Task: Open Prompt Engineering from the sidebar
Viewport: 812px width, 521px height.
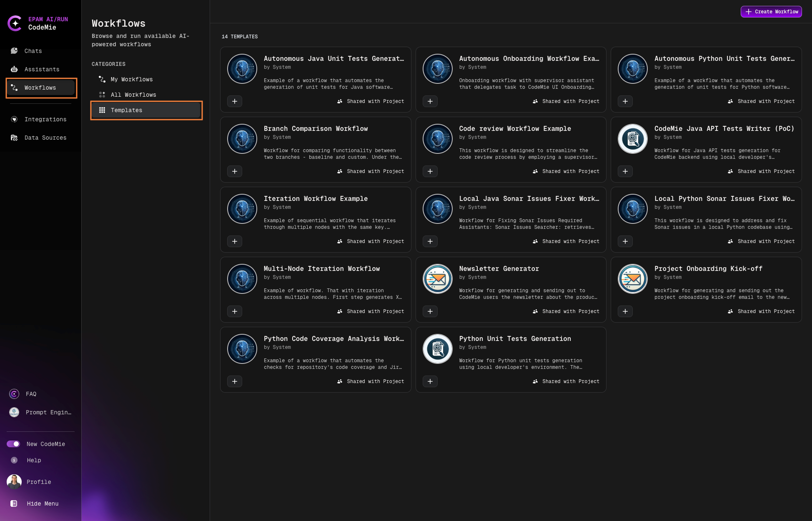Action: click(14, 412)
